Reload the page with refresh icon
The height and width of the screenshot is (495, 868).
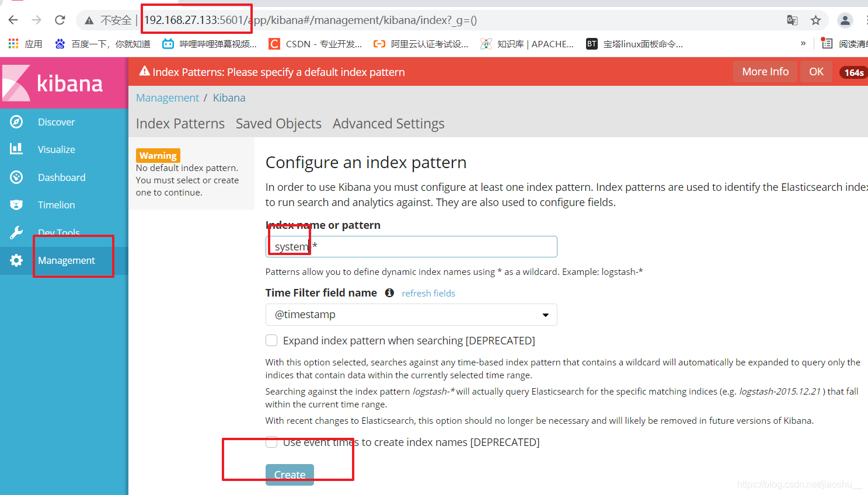(x=60, y=20)
